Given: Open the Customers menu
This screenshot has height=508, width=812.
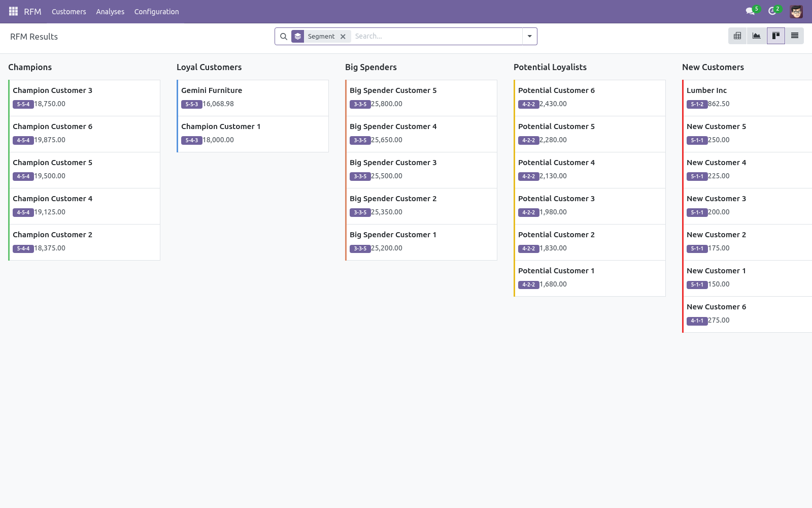Looking at the screenshot, I should point(69,12).
